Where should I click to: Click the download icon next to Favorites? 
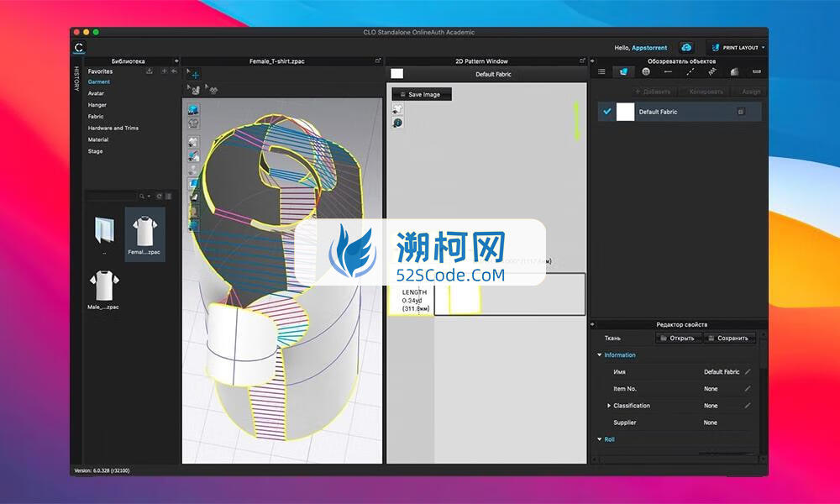click(x=150, y=71)
